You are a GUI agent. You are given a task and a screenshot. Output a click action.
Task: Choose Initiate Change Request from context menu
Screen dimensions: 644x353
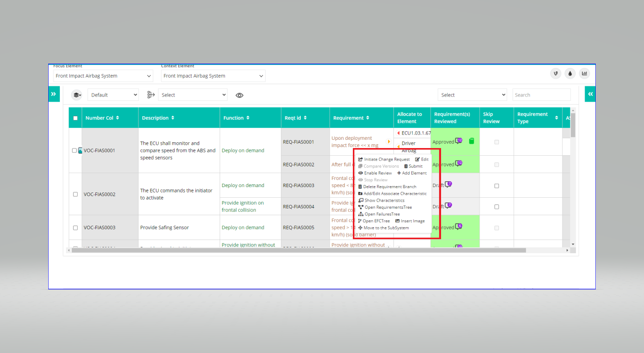coord(384,159)
